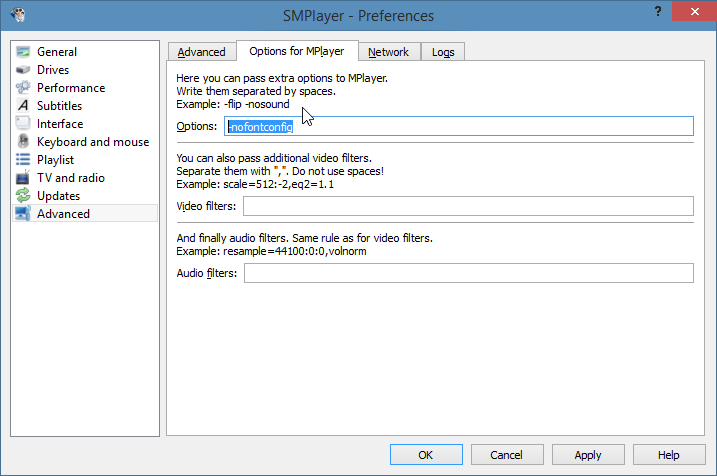717x476 pixels.
Task: Select TV and radio section
Action: tap(85, 177)
